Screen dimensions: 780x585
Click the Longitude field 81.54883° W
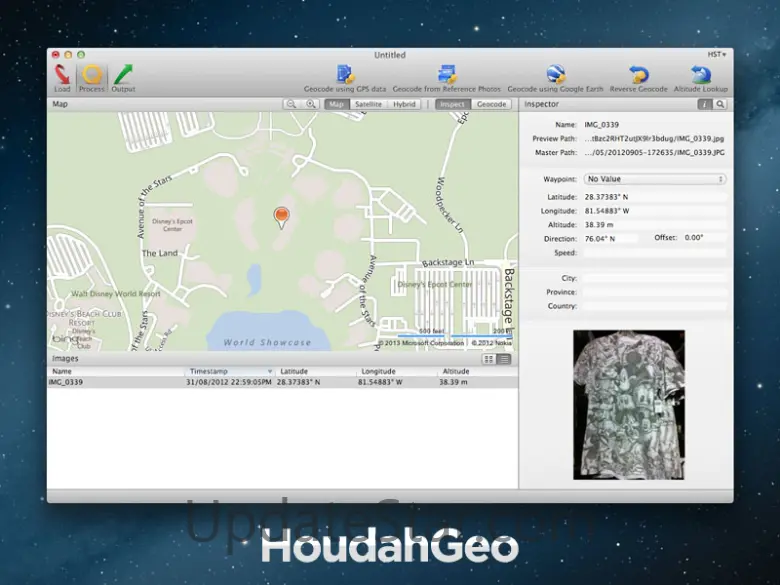[655, 211]
